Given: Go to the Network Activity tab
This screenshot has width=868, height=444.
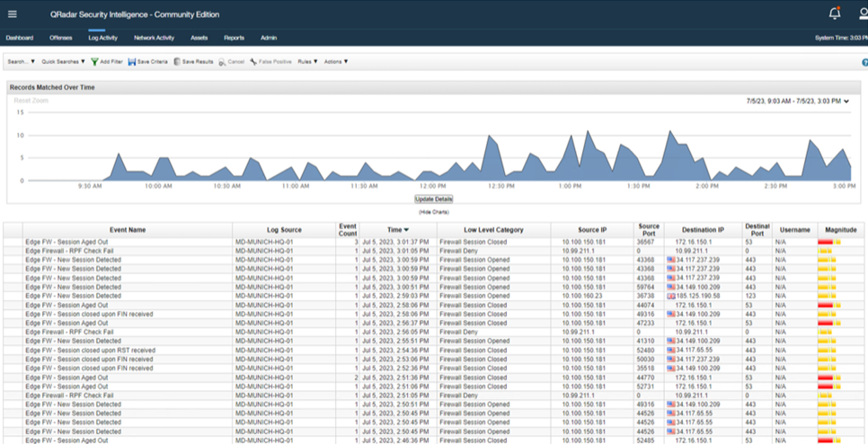Looking at the screenshot, I should (x=154, y=38).
